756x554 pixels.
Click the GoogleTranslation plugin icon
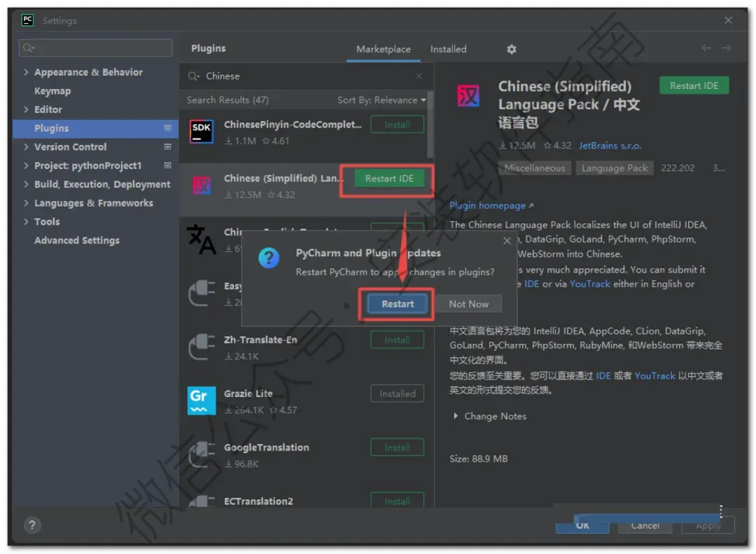pyautogui.click(x=201, y=455)
